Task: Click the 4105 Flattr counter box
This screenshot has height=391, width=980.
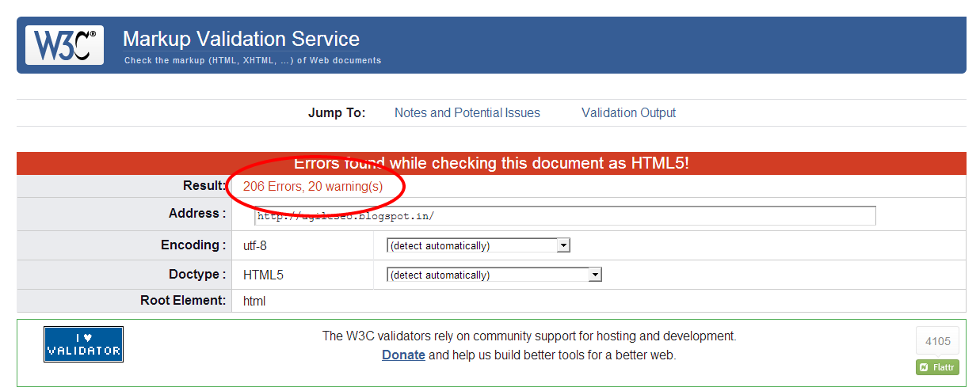Action: 937,341
